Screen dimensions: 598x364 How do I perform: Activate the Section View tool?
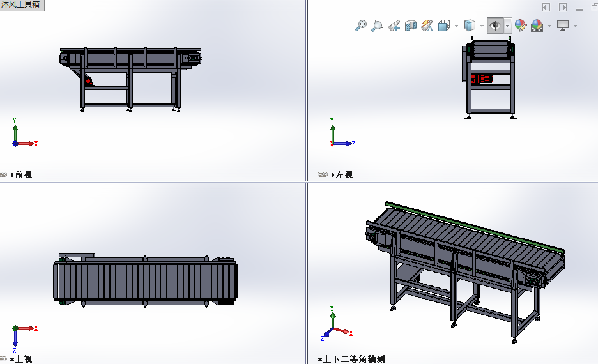click(x=410, y=26)
